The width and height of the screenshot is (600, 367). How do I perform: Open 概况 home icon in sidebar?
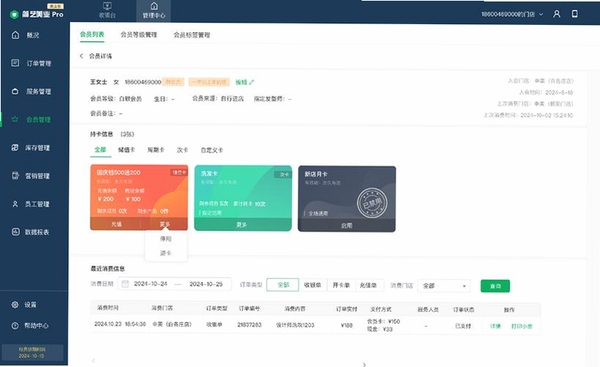point(15,35)
